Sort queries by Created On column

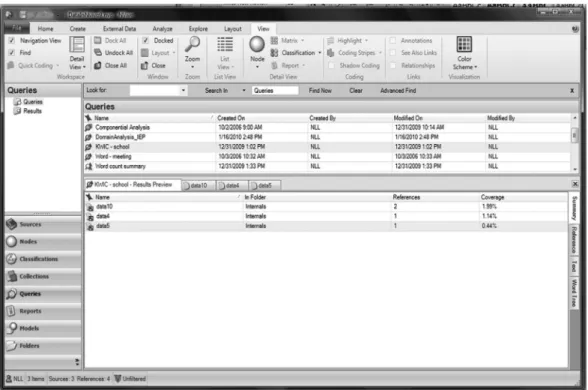point(261,118)
